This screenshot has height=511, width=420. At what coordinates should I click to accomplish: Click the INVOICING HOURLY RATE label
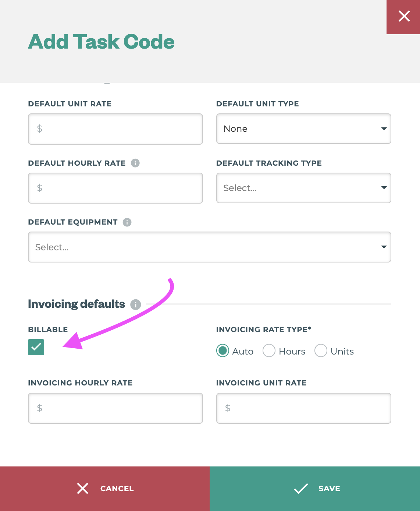pos(80,383)
